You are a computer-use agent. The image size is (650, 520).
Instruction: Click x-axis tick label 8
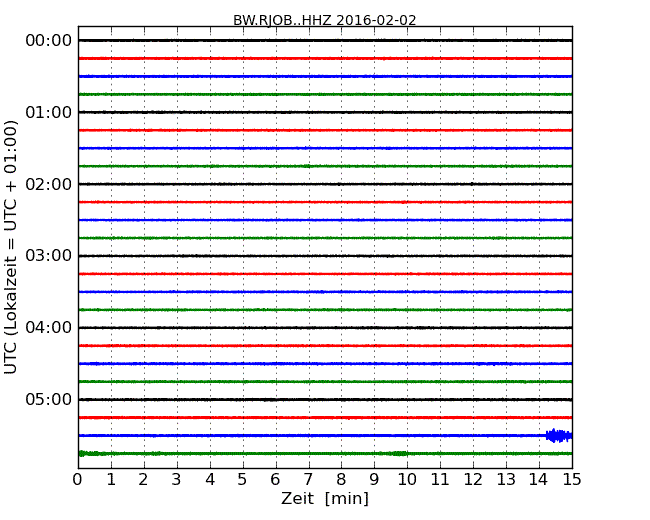[341, 480]
